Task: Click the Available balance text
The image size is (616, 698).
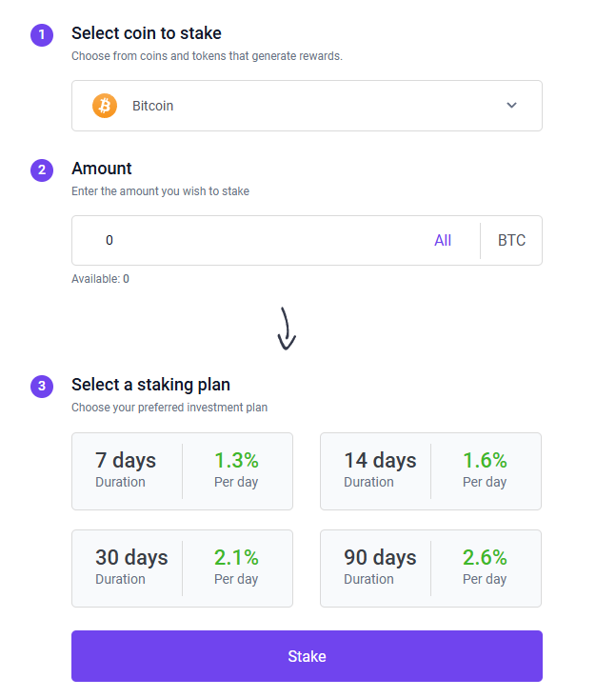Action: 100,279
